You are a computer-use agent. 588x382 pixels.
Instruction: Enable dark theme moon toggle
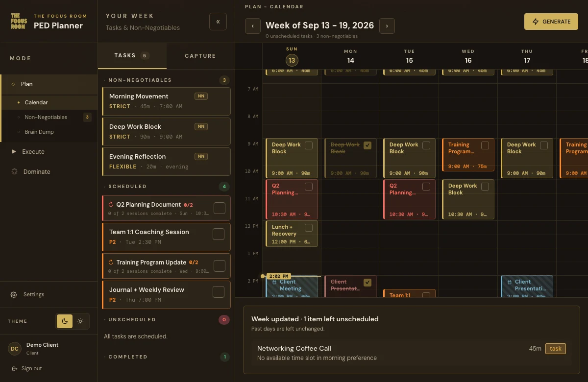[65, 321]
